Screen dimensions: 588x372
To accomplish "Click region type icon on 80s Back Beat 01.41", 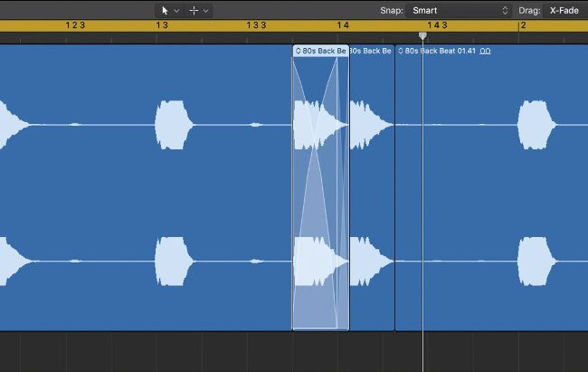I will [401, 51].
